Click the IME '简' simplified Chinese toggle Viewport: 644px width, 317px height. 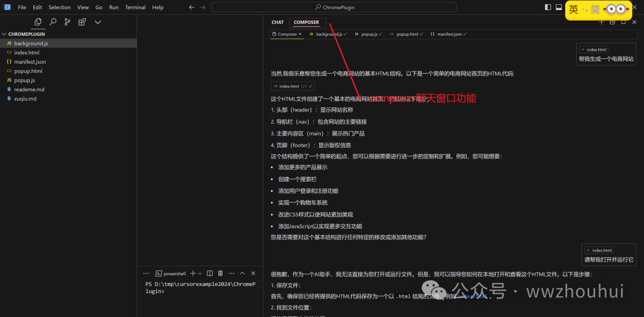(x=595, y=10)
